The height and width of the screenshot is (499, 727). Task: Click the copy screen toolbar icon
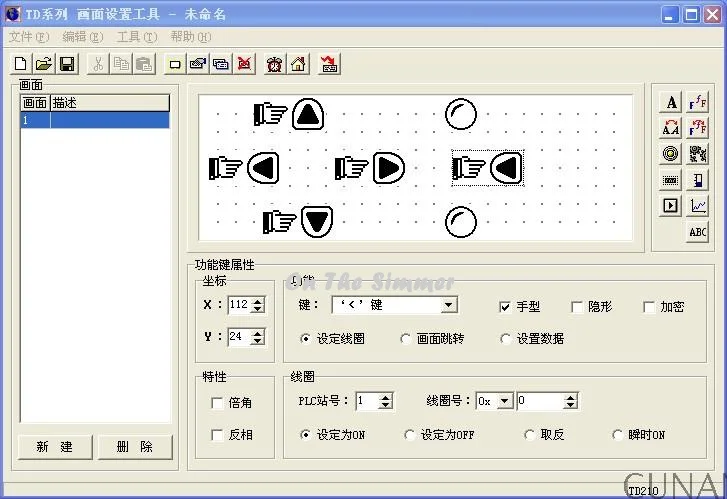[x=221, y=64]
